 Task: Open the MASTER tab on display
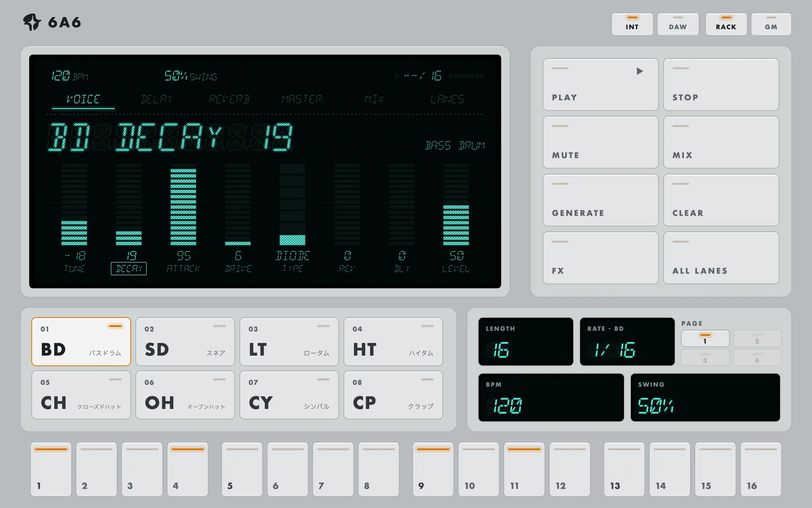302,99
